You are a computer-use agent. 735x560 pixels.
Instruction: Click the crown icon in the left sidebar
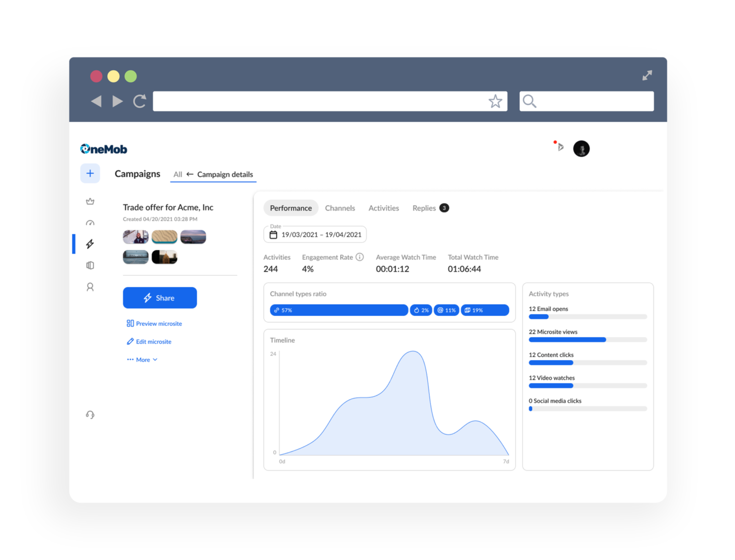(90, 201)
